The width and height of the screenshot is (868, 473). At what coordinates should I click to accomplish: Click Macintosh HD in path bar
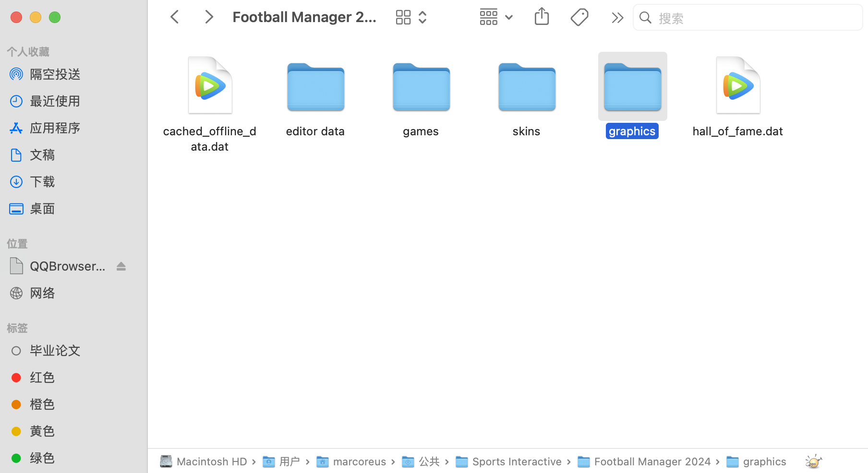click(x=211, y=461)
